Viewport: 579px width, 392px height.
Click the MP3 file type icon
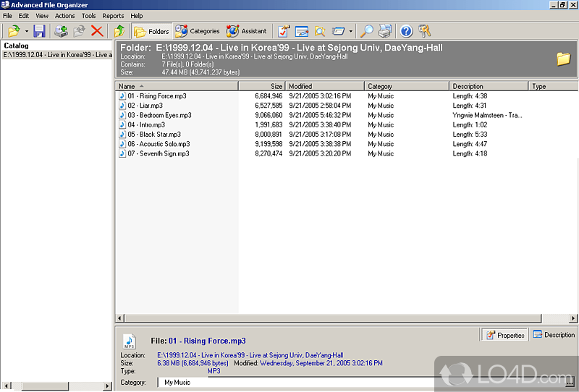[130, 341]
